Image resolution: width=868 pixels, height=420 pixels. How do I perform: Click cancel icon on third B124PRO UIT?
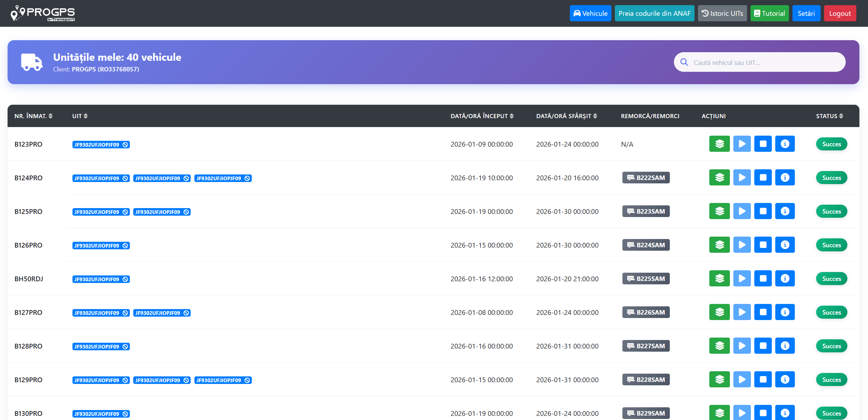click(247, 178)
